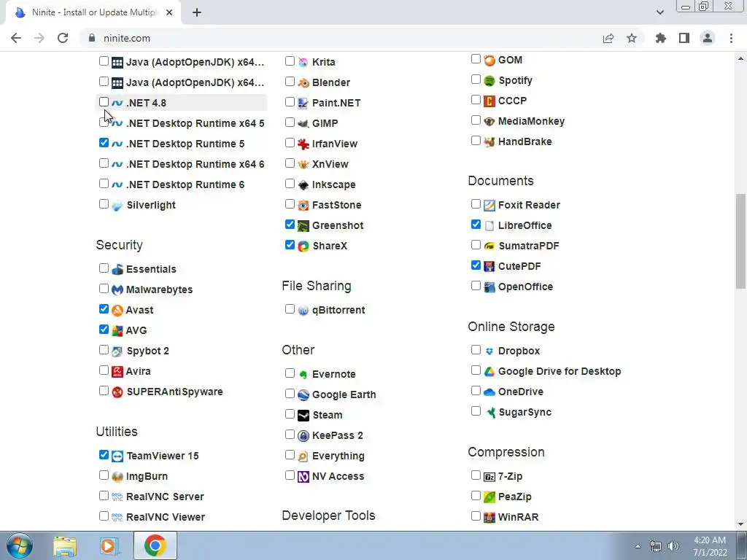747x560 pixels.
Task: Select the PeaZip checkbox
Action: click(x=476, y=496)
